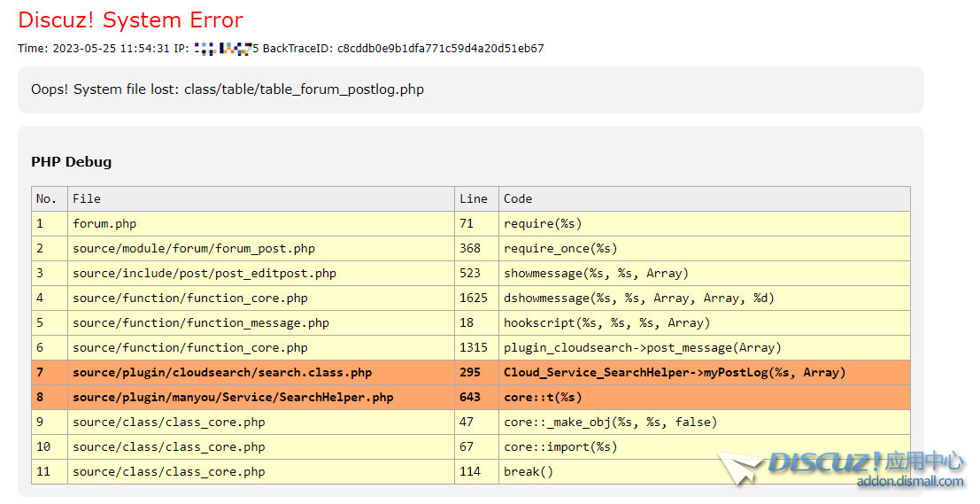
Task: Click line number 1625 cell
Action: (474, 298)
